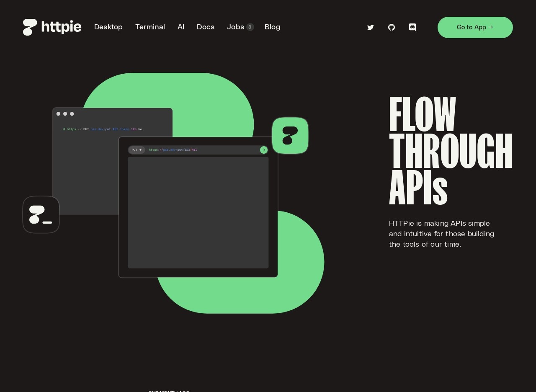
Task: Click the FLOW THROUGH APIs headline
Action: pos(450,151)
